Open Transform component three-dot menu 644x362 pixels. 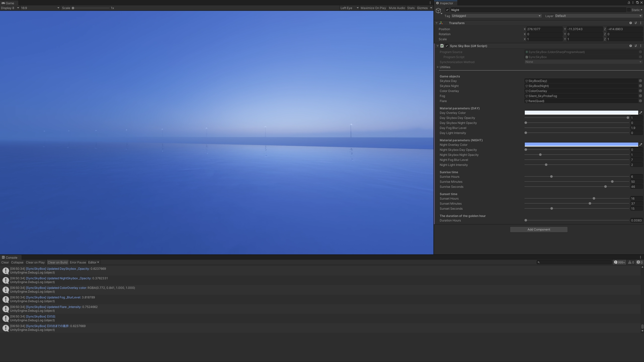(640, 23)
